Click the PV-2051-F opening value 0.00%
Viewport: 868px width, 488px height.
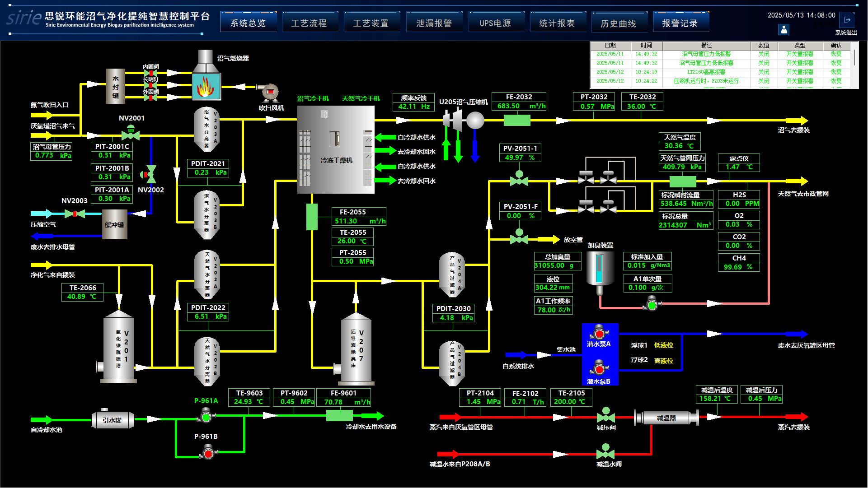[520, 215]
